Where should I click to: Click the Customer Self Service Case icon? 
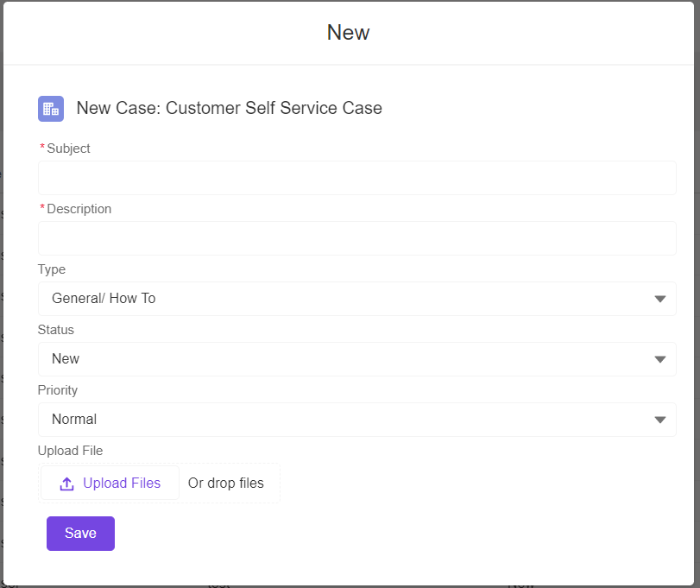tap(50, 108)
